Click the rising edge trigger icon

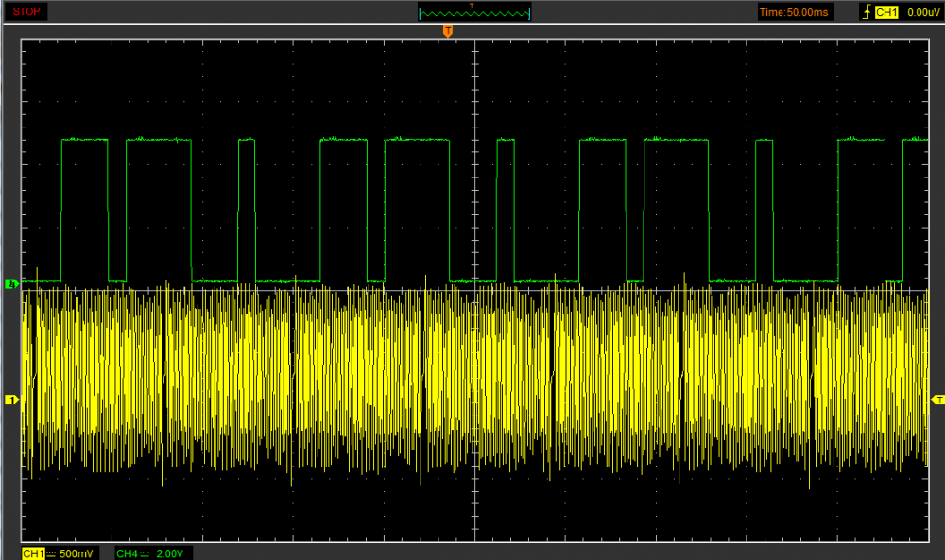point(866,12)
